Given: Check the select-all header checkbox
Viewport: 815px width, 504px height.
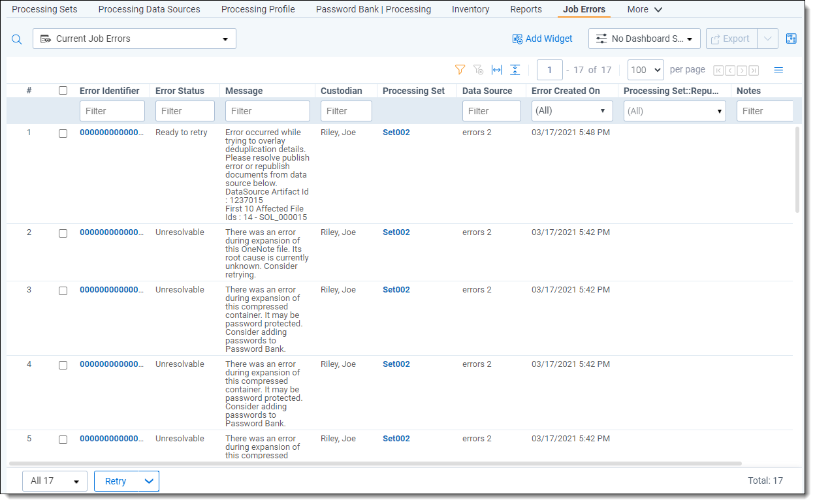Looking at the screenshot, I should 63,91.
